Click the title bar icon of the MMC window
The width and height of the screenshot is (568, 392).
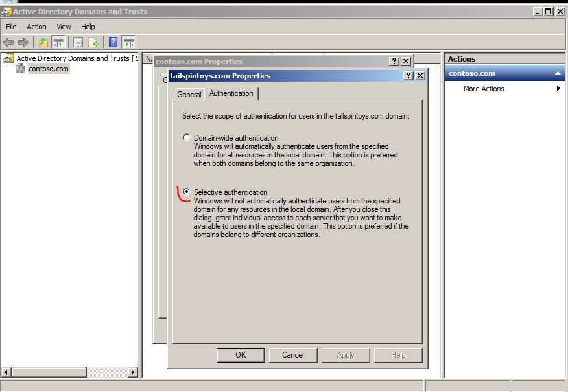6,12
